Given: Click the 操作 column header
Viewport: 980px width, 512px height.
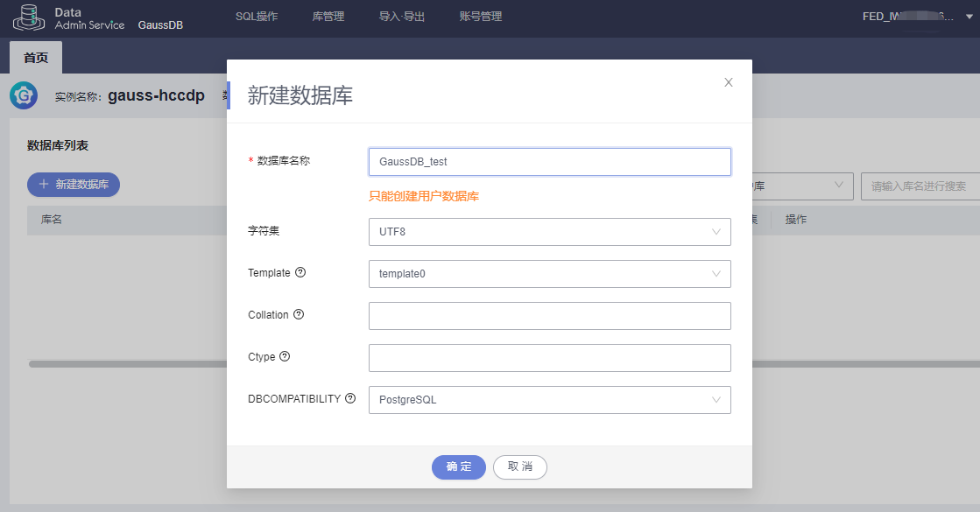Looking at the screenshot, I should tap(795, 219).
